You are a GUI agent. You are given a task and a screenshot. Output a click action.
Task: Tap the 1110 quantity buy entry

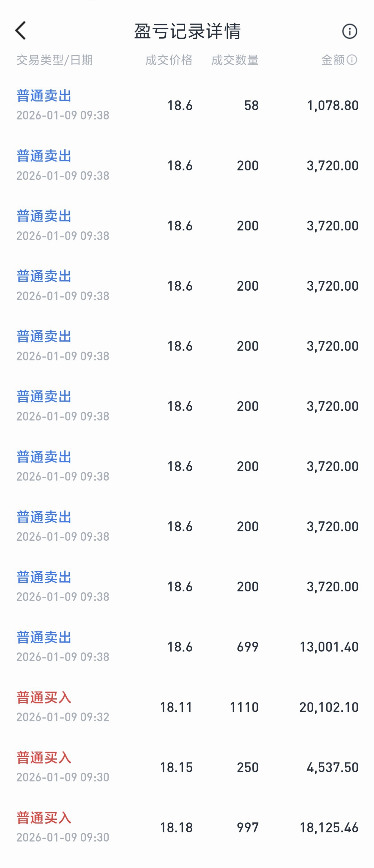(x=244, y=707)
